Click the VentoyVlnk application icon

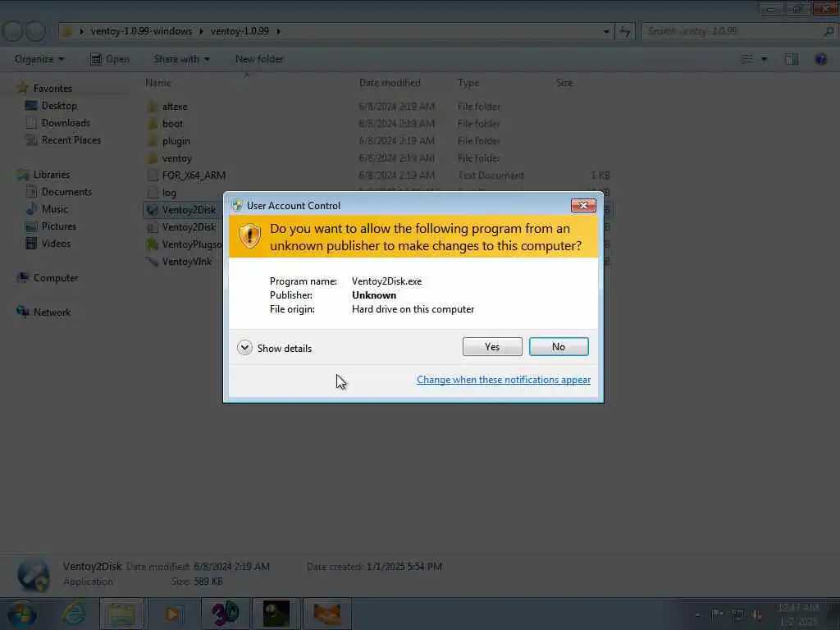coord(153,262)
